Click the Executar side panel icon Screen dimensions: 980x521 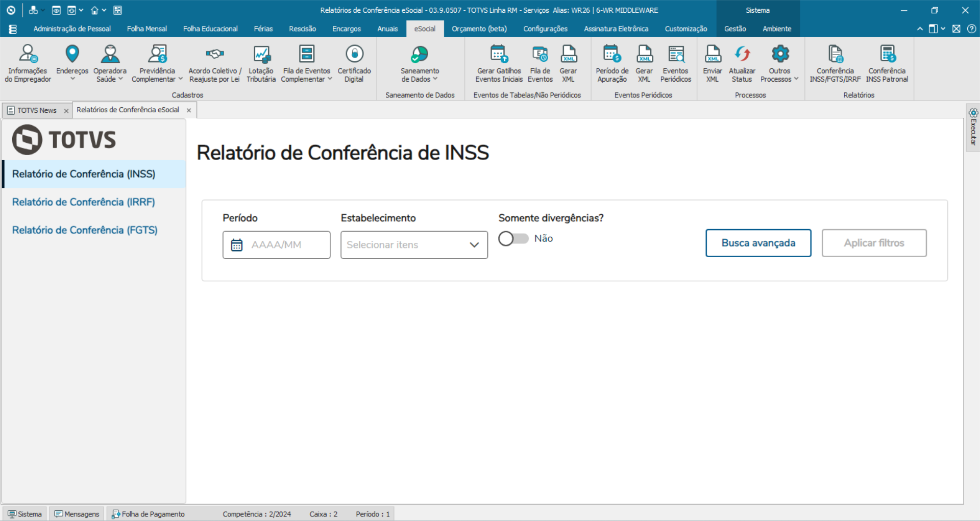coord(973,113)
